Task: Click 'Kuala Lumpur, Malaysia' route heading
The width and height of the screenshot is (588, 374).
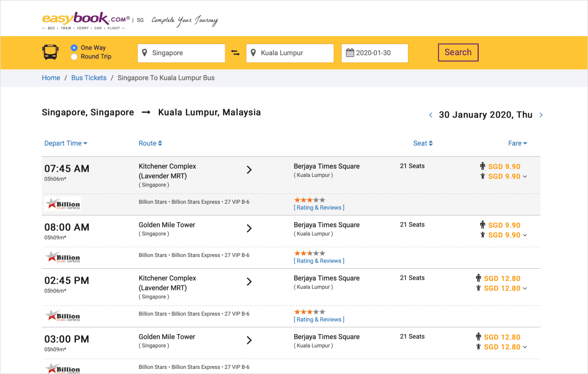Action: 209,112
